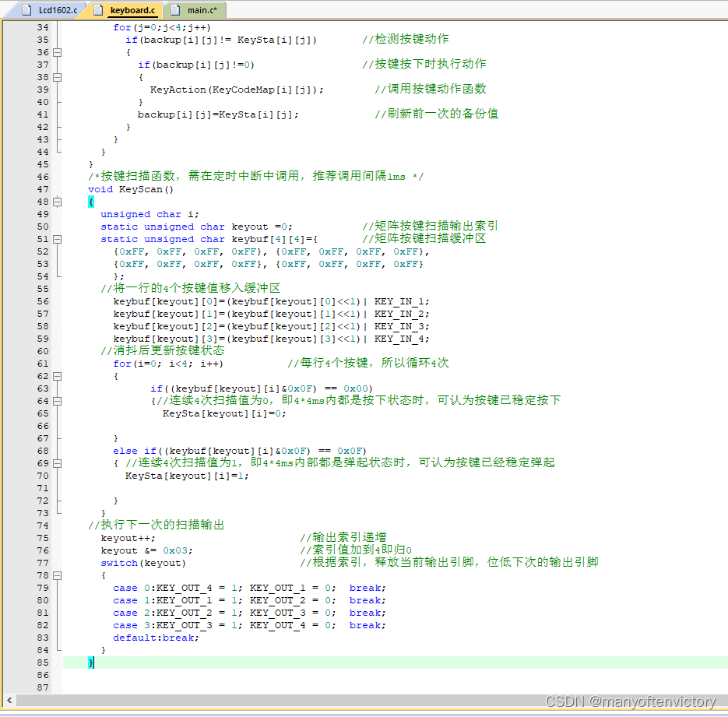Collapse keybuf array initializer at line 51
Viewport: 728px width, 717px height.
tap(57, 240)
